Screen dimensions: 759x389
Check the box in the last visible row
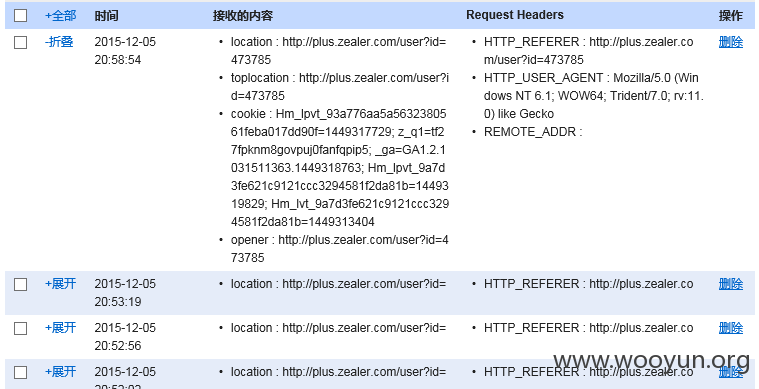(x=20, y=373)
